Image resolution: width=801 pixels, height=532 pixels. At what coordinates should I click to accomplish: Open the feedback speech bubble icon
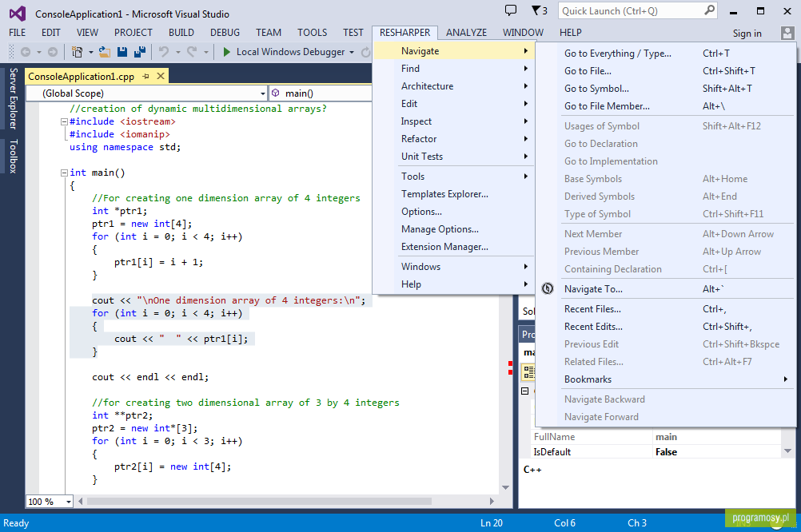tap(510, 10)
